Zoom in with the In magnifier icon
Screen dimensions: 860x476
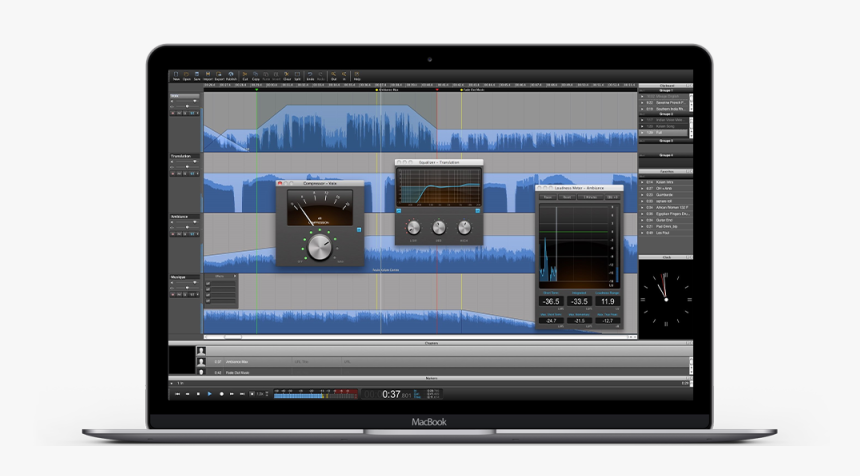click(x=344, y=76)
